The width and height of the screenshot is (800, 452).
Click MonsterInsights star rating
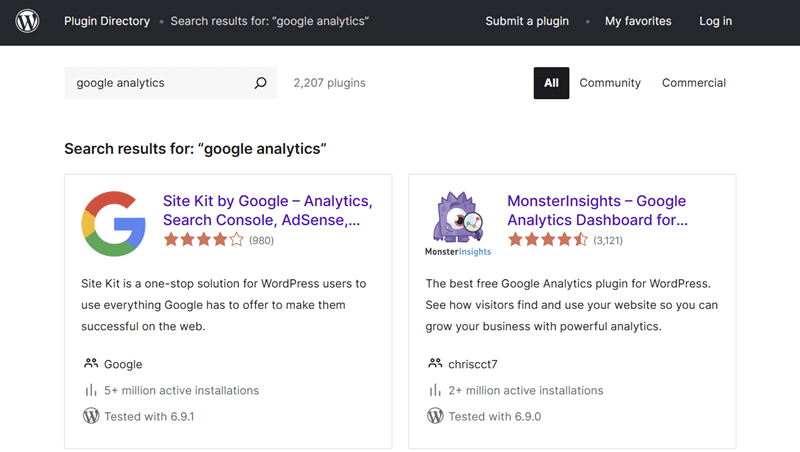pyautogui.click(x=548, y=240)
